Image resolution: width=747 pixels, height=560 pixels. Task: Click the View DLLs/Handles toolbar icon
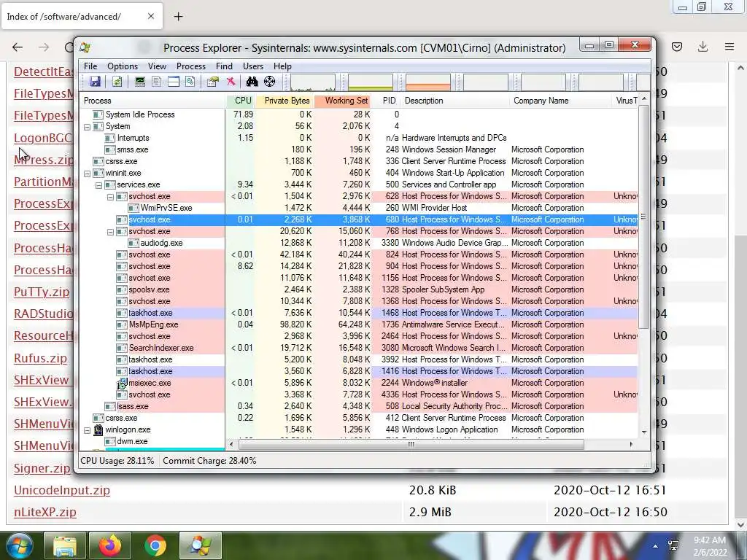190,82
